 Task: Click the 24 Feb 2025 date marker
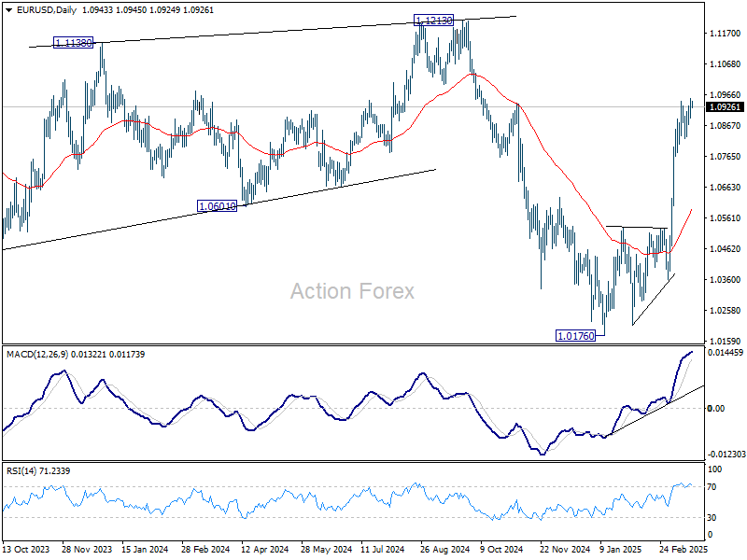pos(684,549)
